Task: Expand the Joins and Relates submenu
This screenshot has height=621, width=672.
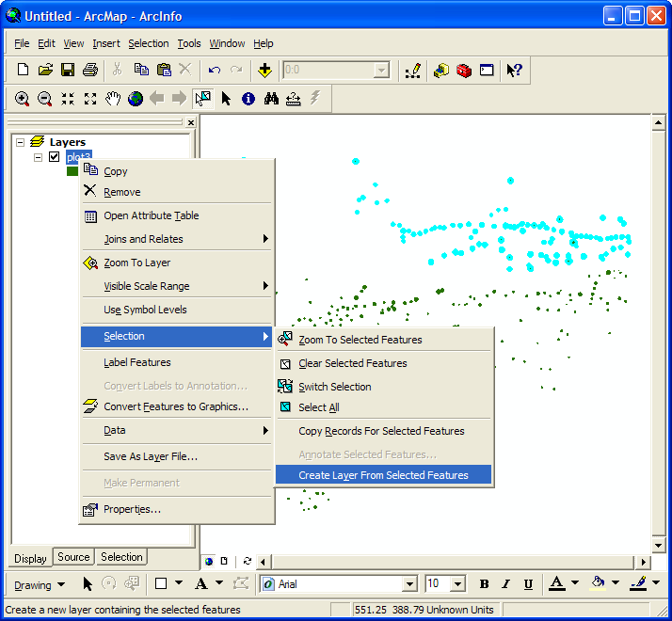Action: coord(177,239)
